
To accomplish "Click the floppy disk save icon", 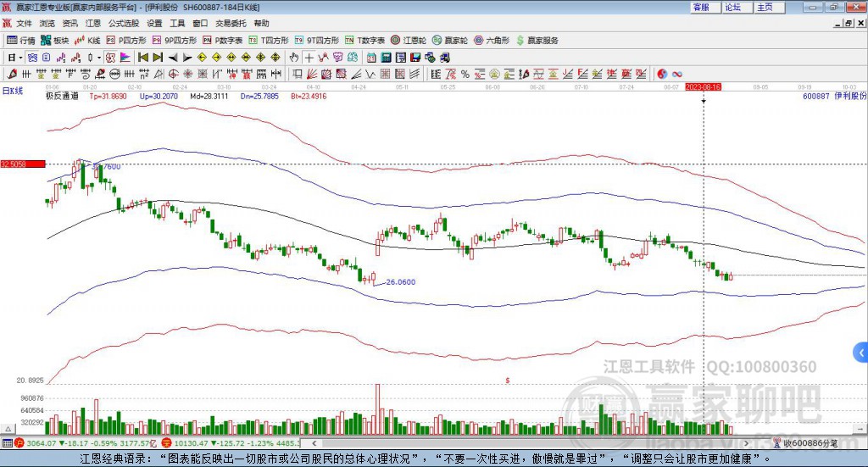I will pyautogui.click(x=415, y=58).
